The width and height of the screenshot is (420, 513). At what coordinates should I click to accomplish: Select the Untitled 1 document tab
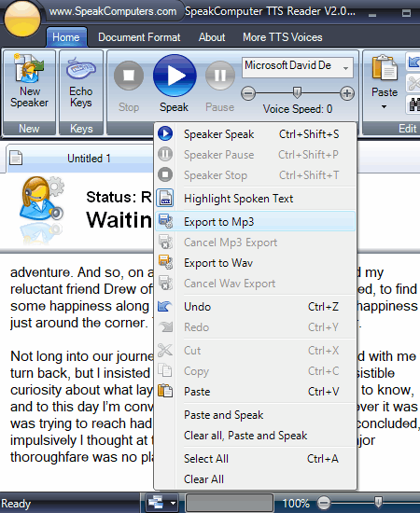click(x=80, y=159)
